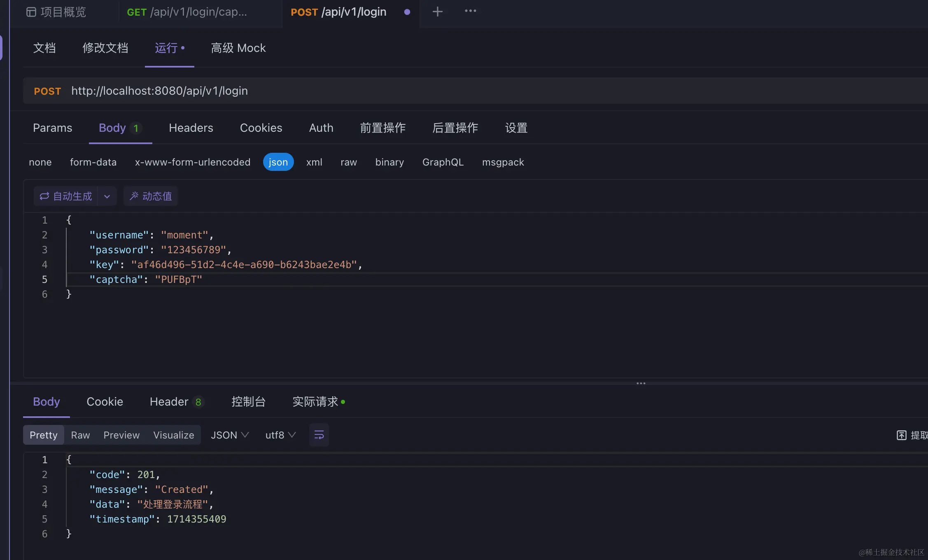Toggle the word wrap icon in response toolbar
This screenshot has height=560, width=928.
pyautogui.click(x=319, y=435)
